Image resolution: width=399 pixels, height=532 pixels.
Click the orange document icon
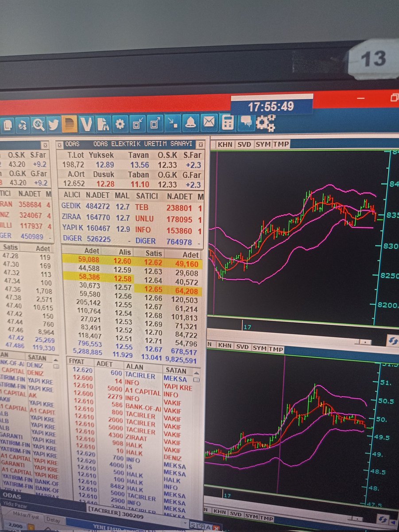pos(69,124)
